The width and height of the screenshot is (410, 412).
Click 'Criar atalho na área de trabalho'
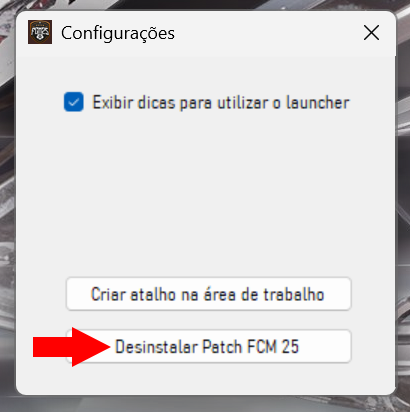pyautogui.click(x=209, y=294)
